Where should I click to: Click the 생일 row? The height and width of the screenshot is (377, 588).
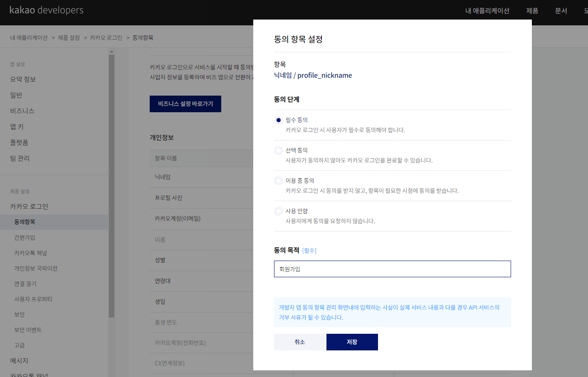[201, 302]
